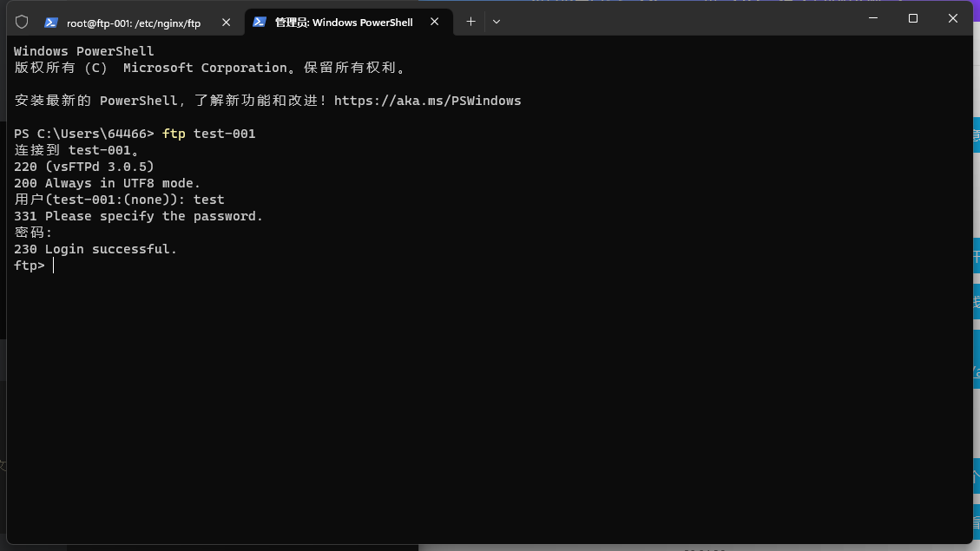This screenshot has width=980, height=551.
Task: Click PowerShell icon on 管理员 tab
Action: [x=260, y=22]
